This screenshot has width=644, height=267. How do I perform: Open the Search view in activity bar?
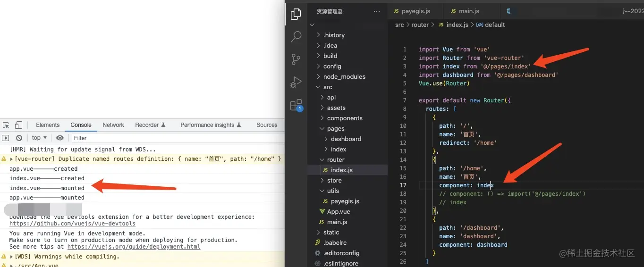click(x=296, y=37)
